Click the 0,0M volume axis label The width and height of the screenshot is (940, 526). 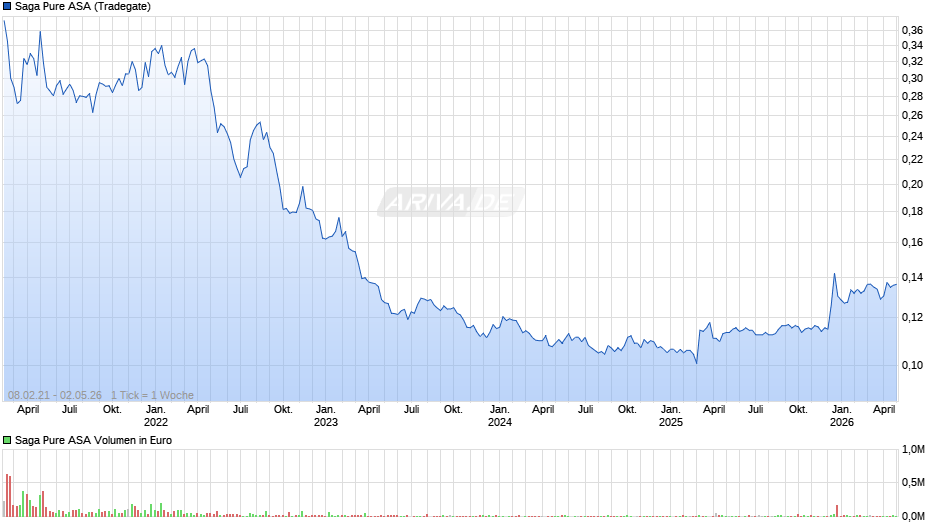tap(913, 516)
